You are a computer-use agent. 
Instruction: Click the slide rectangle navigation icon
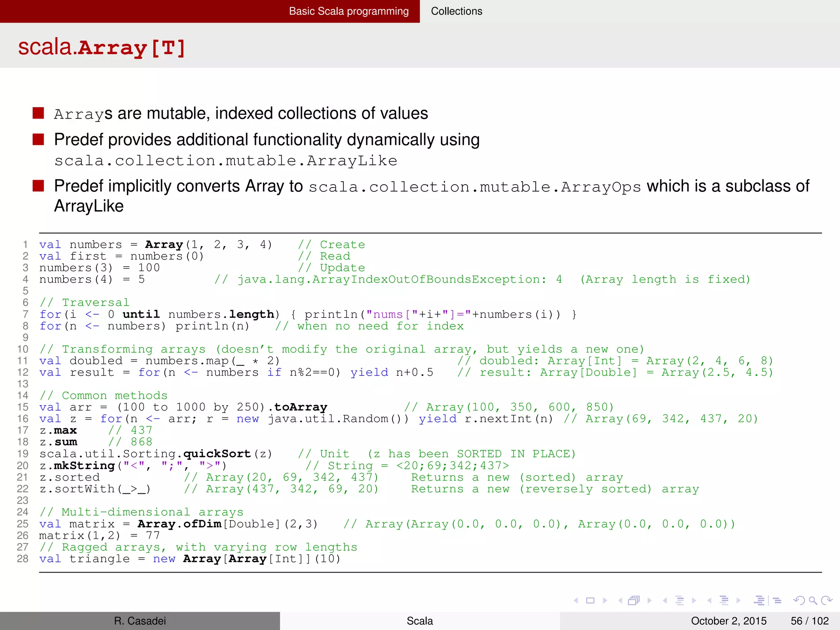pyautogui.click(x=590, y=600)
